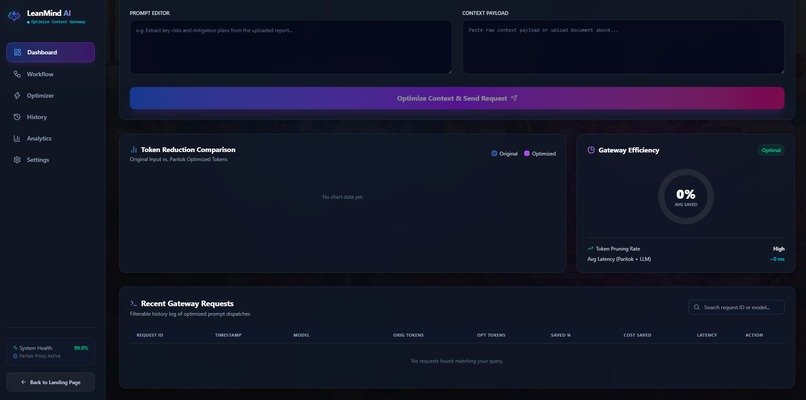Click the Token Reduction Comparison chart icon
The width and height of the screenshot is (806, 400).
pos(134,150)
